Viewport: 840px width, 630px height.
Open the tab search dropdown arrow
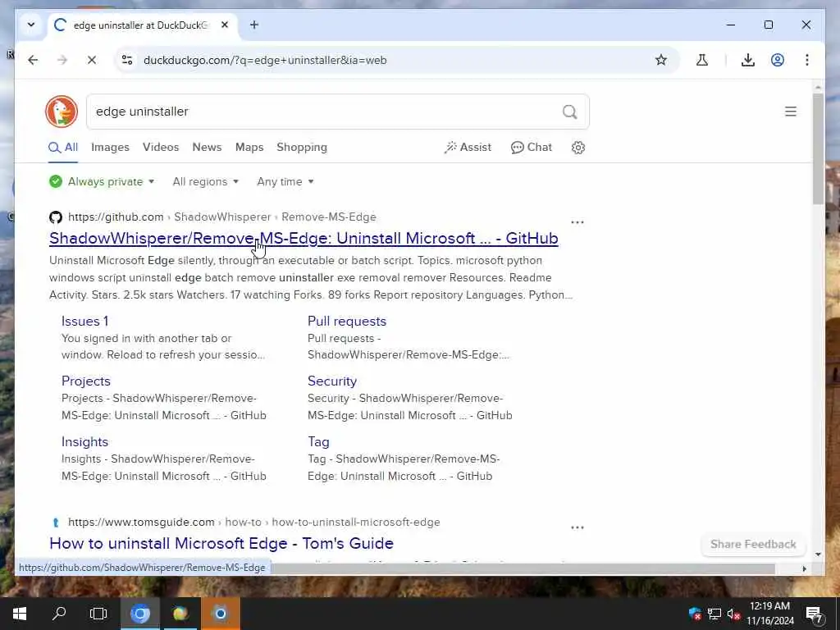31,25
